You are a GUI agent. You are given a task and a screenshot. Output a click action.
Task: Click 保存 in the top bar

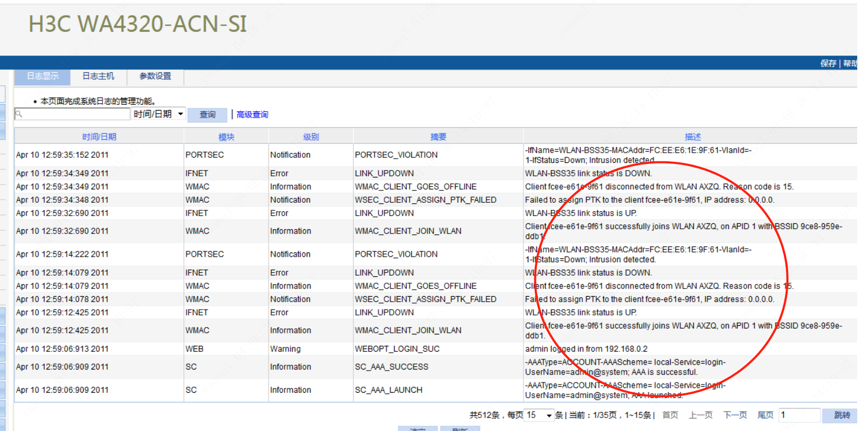pos(828,63)
